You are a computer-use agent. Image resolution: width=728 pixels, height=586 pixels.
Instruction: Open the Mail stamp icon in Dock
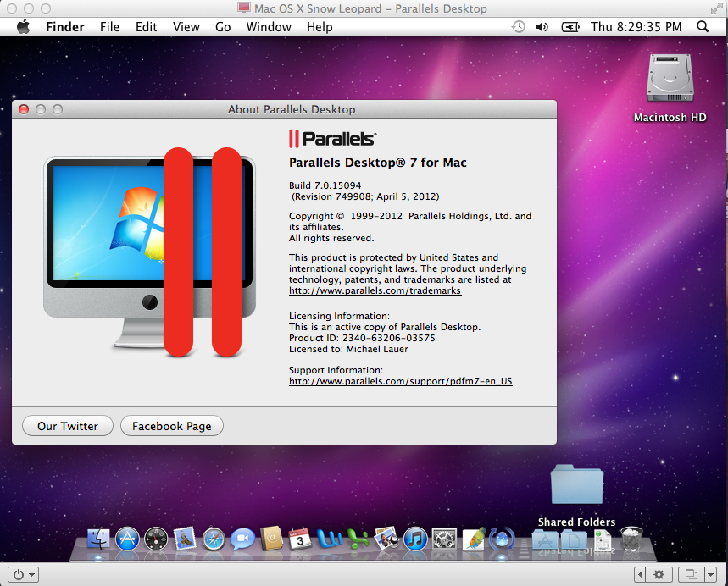pos(185,539)
